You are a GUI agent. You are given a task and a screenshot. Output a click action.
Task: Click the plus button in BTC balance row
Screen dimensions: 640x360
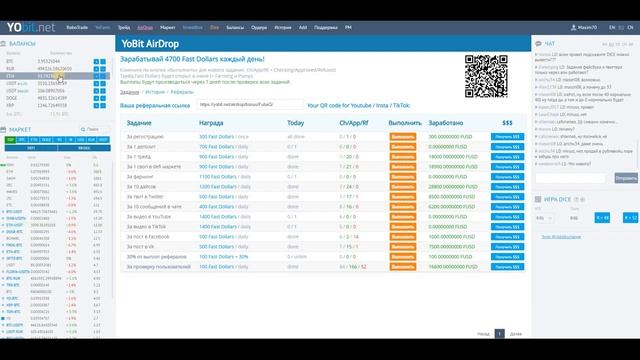click(x=96, y=62)
